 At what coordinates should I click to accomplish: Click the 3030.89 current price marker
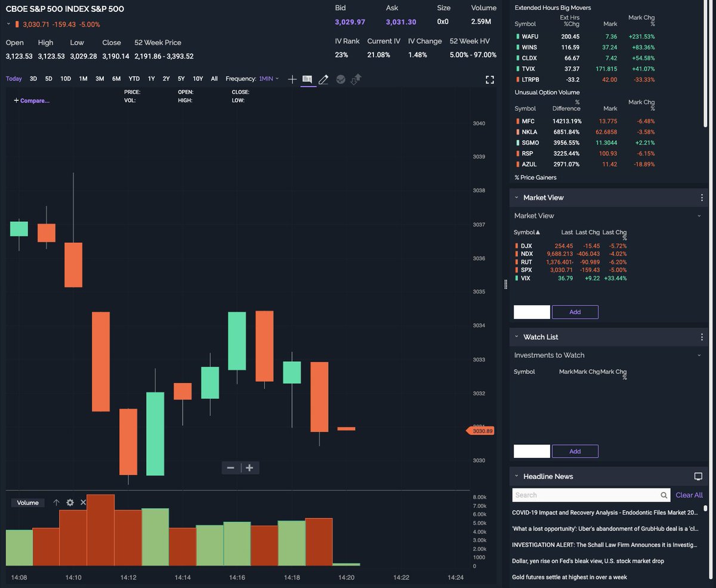480,431
